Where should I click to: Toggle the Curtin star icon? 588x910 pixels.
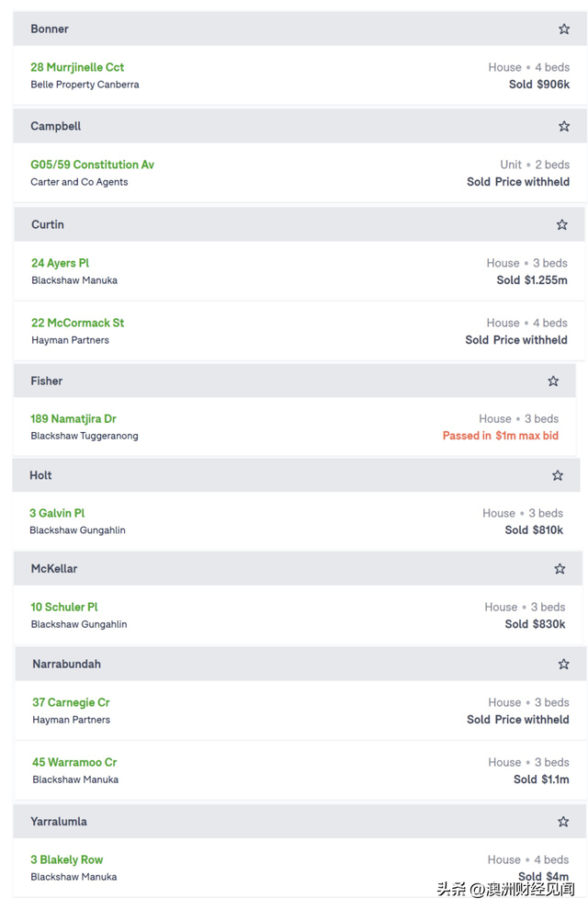tap(562, 224)
